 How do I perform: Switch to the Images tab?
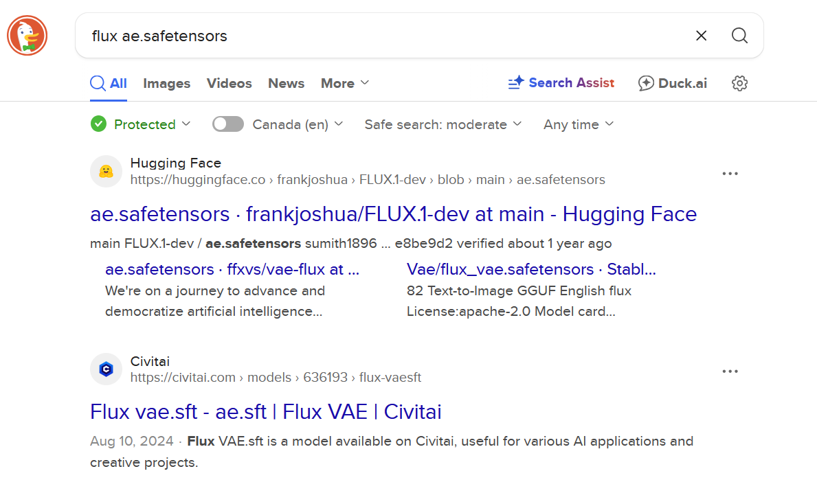pyautogui.click(x=166, y=84)
